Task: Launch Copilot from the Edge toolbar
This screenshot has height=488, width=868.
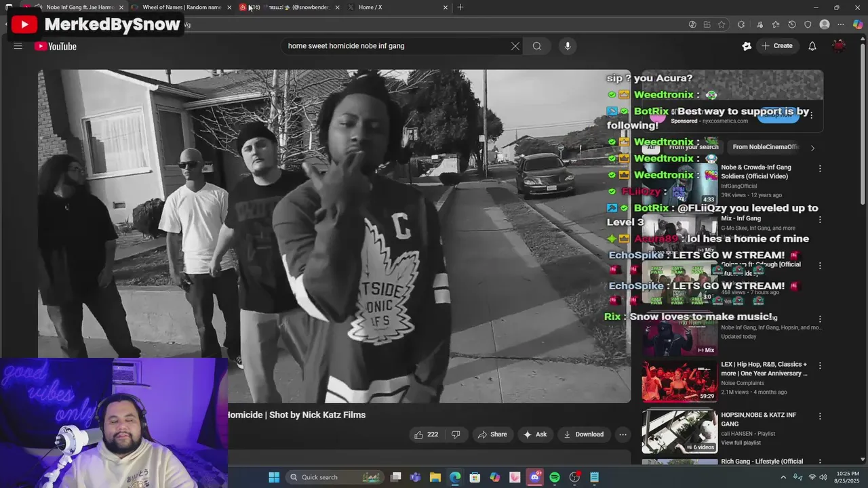Action: (x=858, y=24)
